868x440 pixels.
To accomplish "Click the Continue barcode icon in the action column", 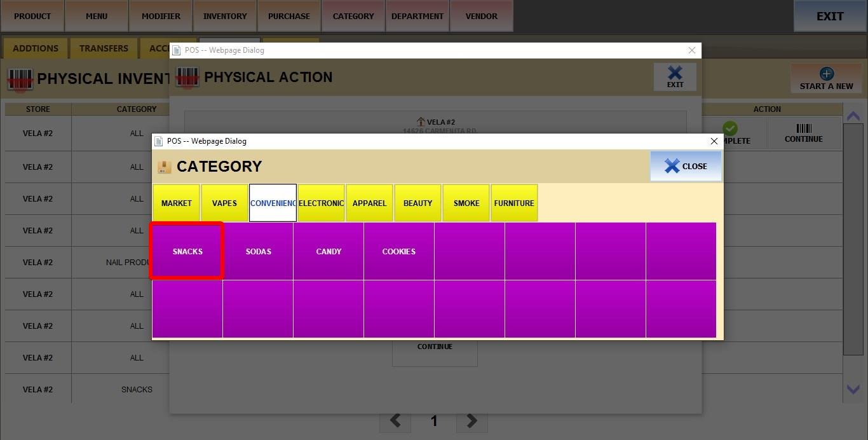I will [804, 129].
